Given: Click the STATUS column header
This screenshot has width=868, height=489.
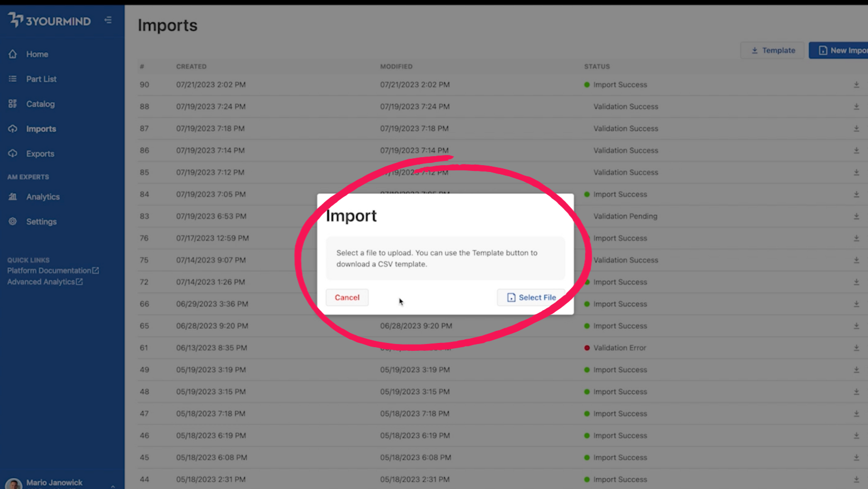Looking at the screenshot, I should (596, 66).
